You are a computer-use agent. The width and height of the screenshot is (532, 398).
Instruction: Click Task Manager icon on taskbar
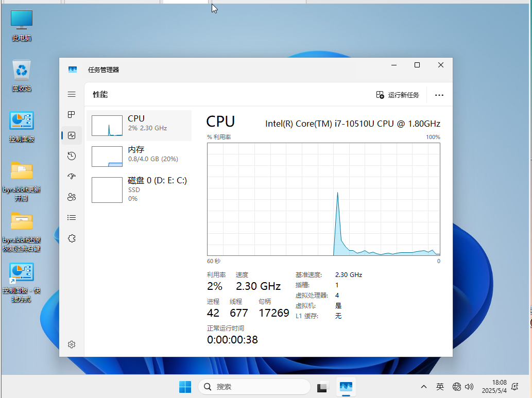click(346, 387)
